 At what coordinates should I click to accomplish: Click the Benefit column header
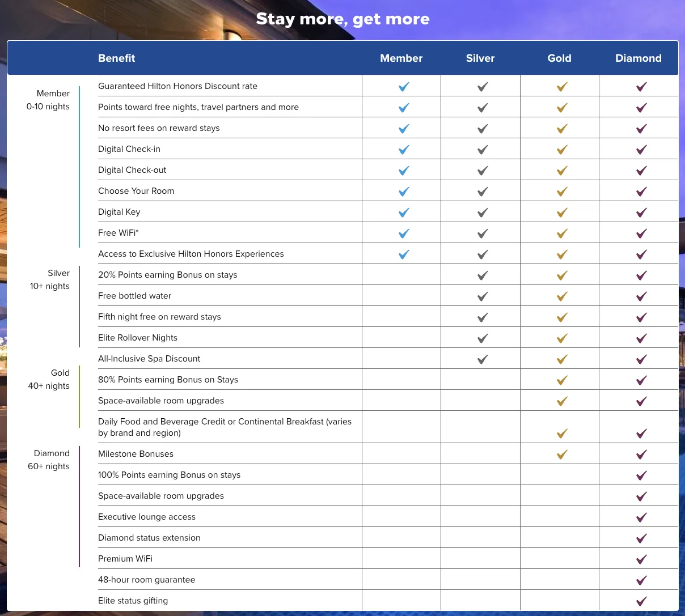point(117,58)
